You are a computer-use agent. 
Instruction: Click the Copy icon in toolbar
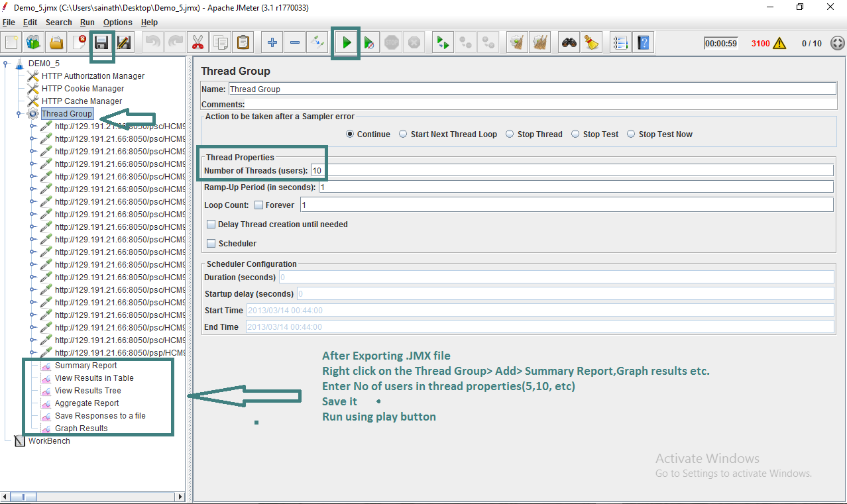tap(220, 43)
